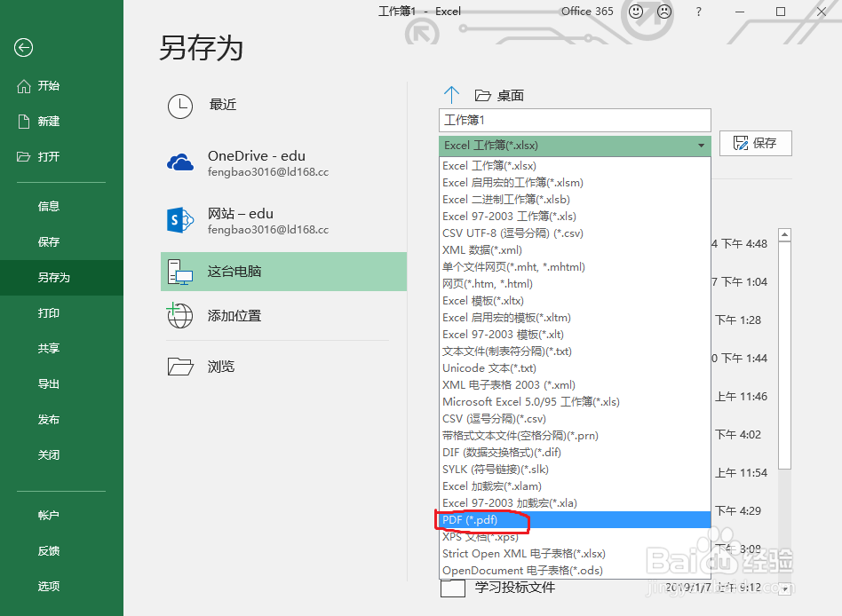The image size is (842, 616).
Task: Switch to the 打印 section in the sidebar
Action: point(49,312)
